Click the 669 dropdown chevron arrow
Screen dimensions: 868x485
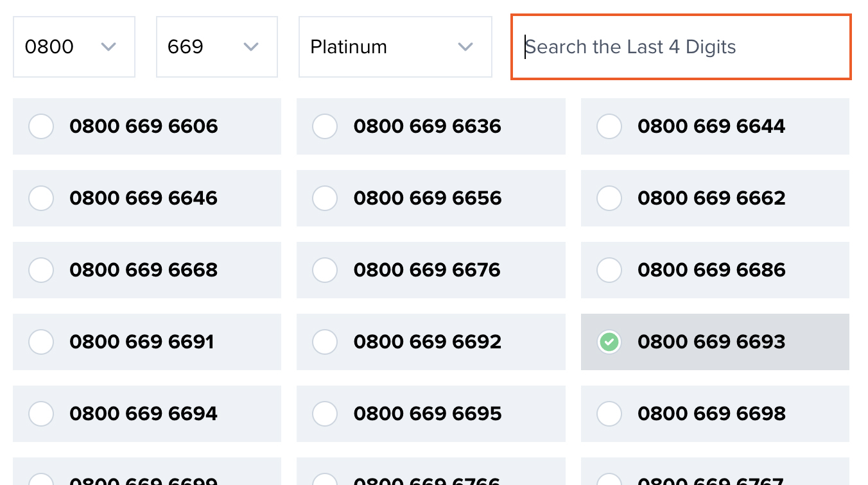[250, 46]
